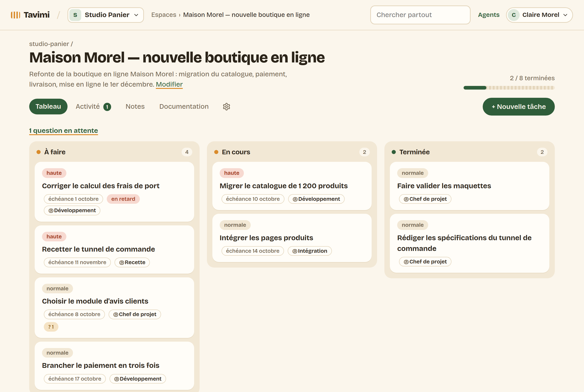Click the échéance 14 octobre chip
The width and height of the screenshot is (584, 392).
(253, 251)
